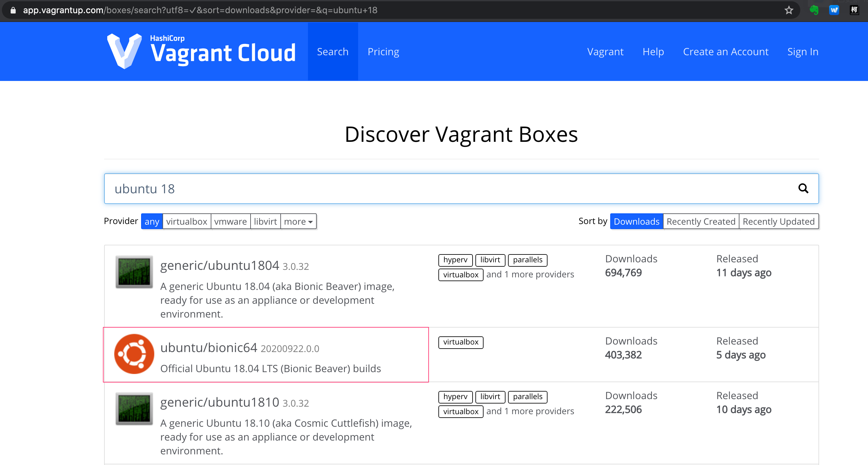The width and height of the screenshot is (868, 465).
Task: Open the black square browser extension icon
Action: point(854,10)
